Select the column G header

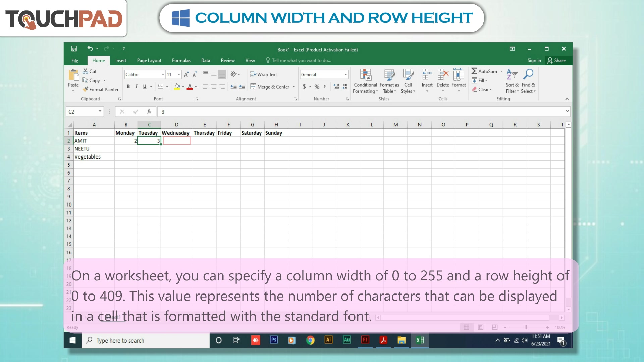click(252, 125)
